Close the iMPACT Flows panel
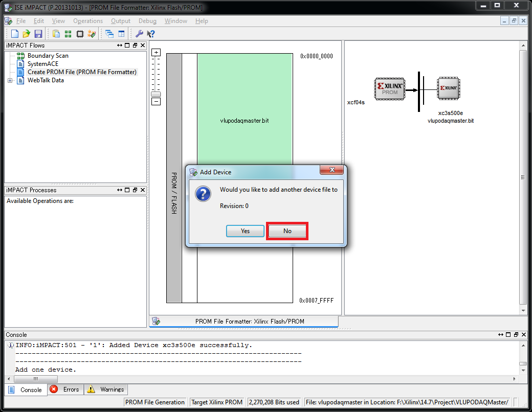 (143, 45)
